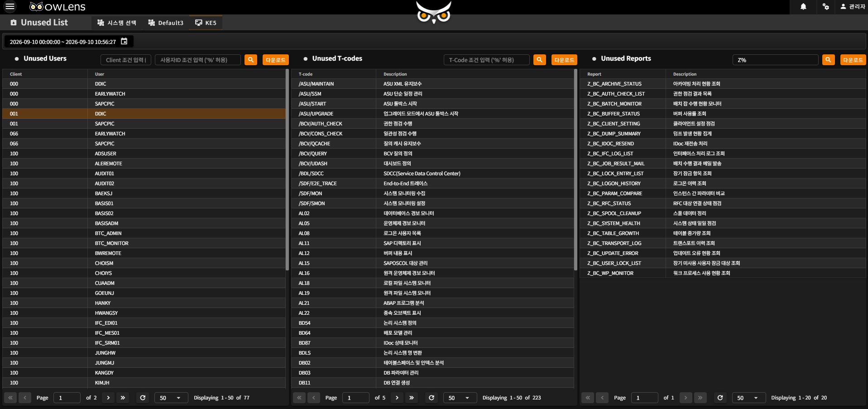Viewport: 868px width, 409px height.
Task: Download the Unused T-codes list
Action: point(564,60)
